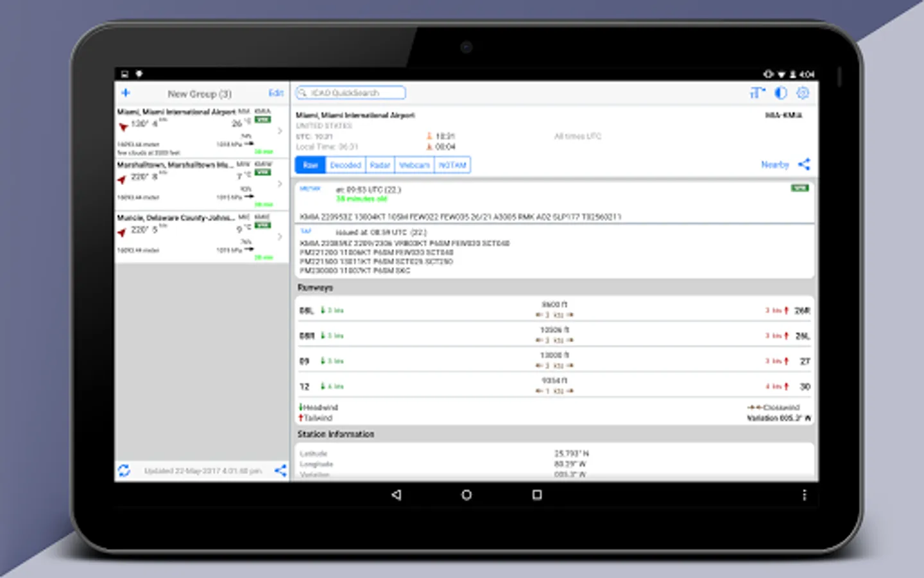Tap the Android back button
924x578 pixels.
[396, 495]
